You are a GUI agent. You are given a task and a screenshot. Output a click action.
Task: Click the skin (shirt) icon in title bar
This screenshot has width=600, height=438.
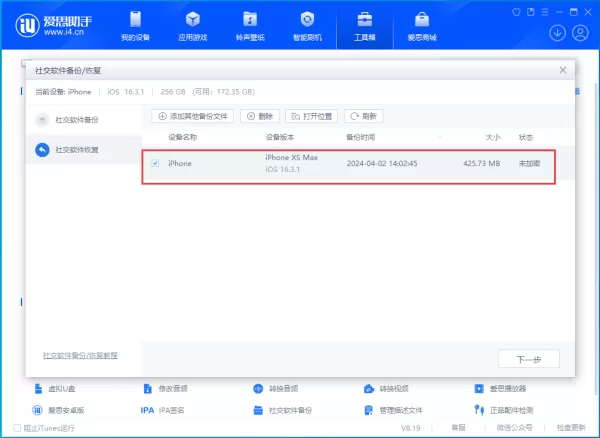(x=516, y=12)
